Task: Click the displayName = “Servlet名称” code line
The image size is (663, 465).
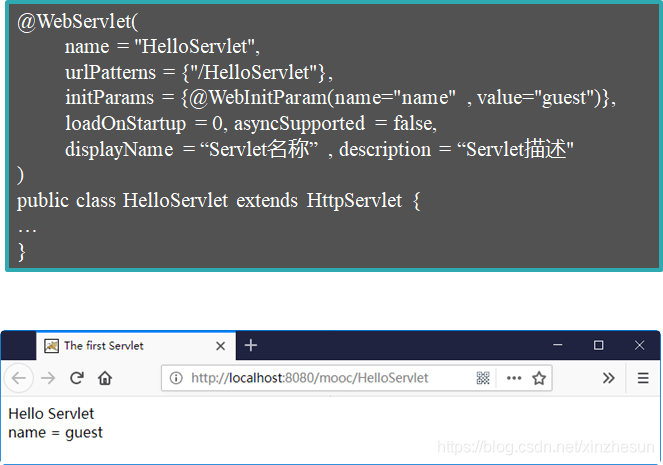Action: point(319,149)
